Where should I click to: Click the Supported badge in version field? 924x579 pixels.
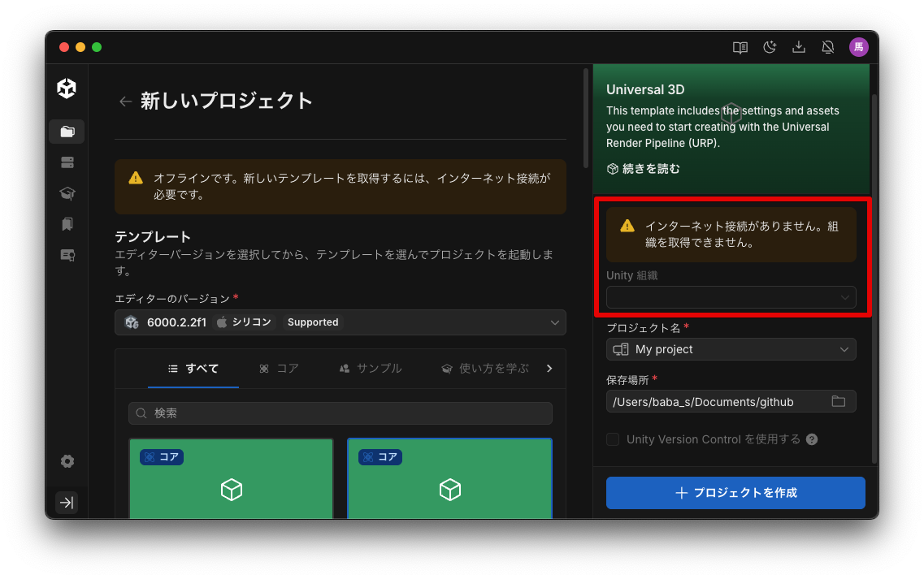point(313,322)
